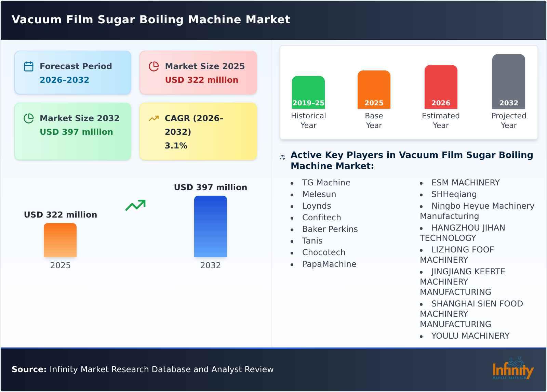Image resolution: width=547 pixels, height=392 pixels.
Task: Select 'Confitech' in the players list
Action: pos(322,218)
